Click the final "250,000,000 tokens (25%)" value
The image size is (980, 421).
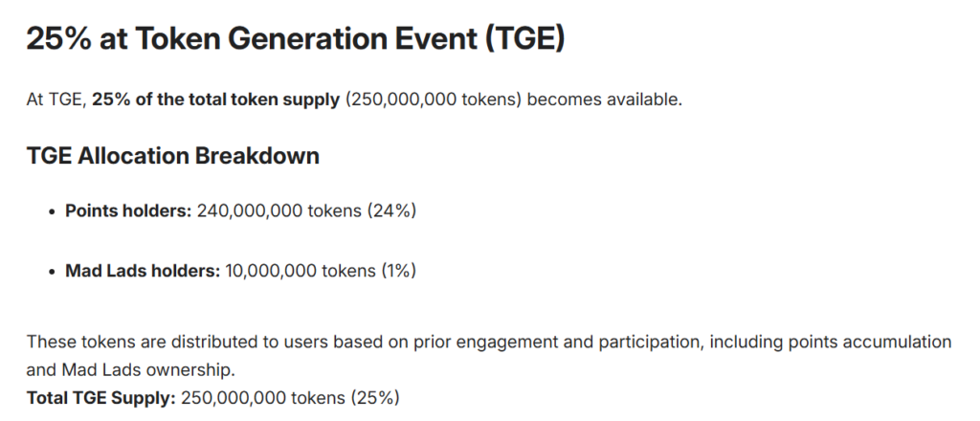click(290, 395)
